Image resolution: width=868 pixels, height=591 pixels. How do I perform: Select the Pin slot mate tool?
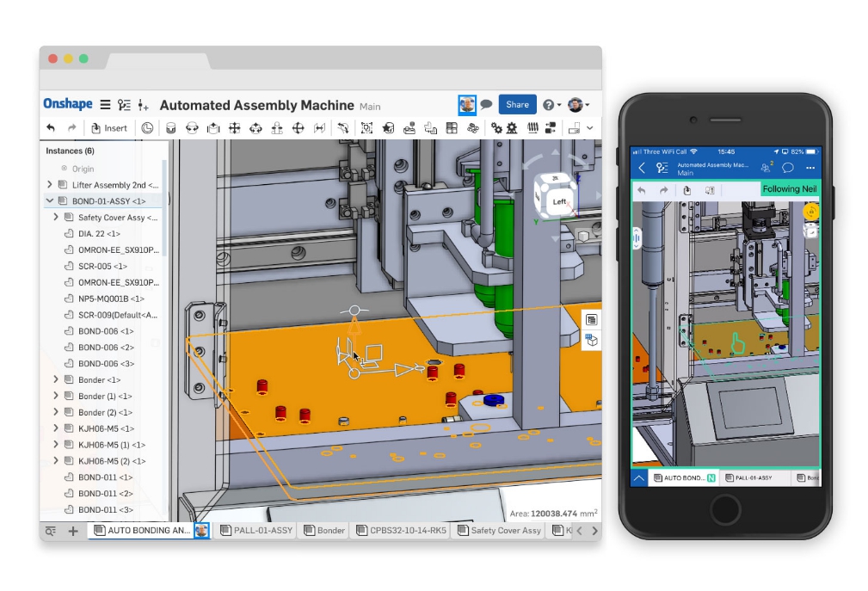(x=277, y=128)
